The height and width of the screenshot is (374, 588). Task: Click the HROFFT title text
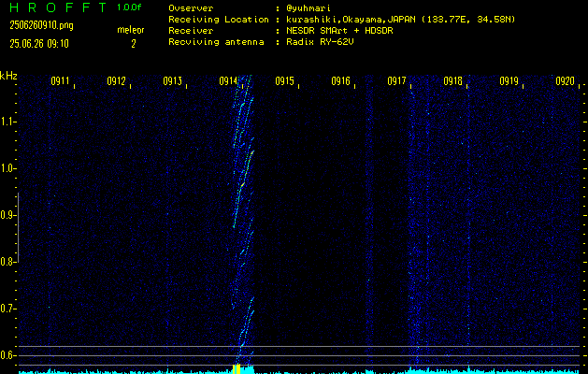(58, 7)
